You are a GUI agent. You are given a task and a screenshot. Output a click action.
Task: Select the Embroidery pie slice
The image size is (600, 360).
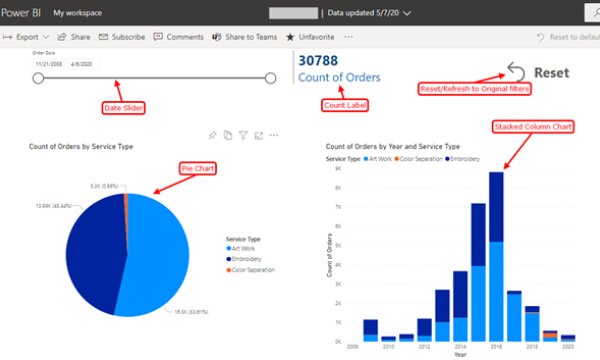[96, 252]
